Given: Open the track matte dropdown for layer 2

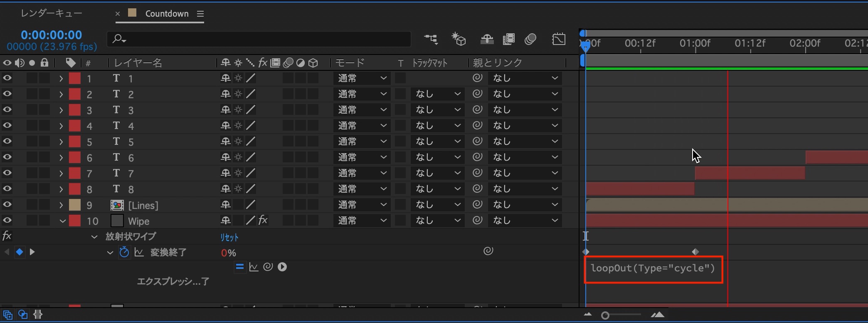Looking at the screenshot, I should pos(437,94).
